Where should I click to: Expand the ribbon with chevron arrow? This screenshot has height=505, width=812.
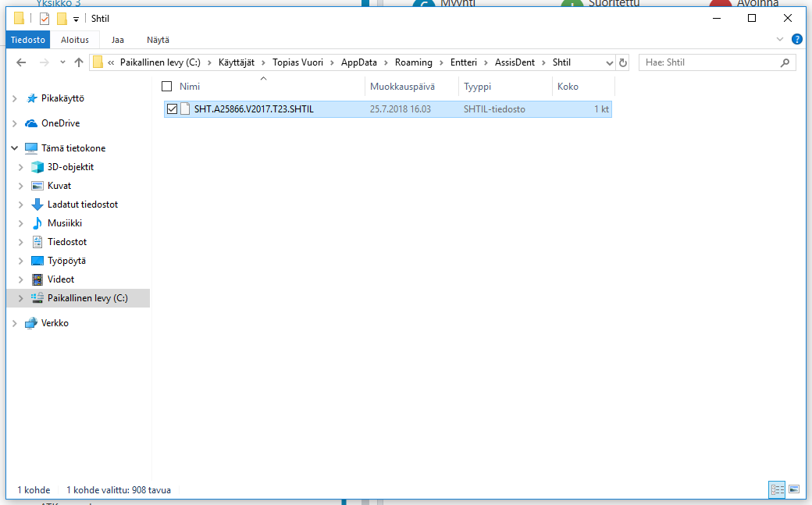point(780,39)
